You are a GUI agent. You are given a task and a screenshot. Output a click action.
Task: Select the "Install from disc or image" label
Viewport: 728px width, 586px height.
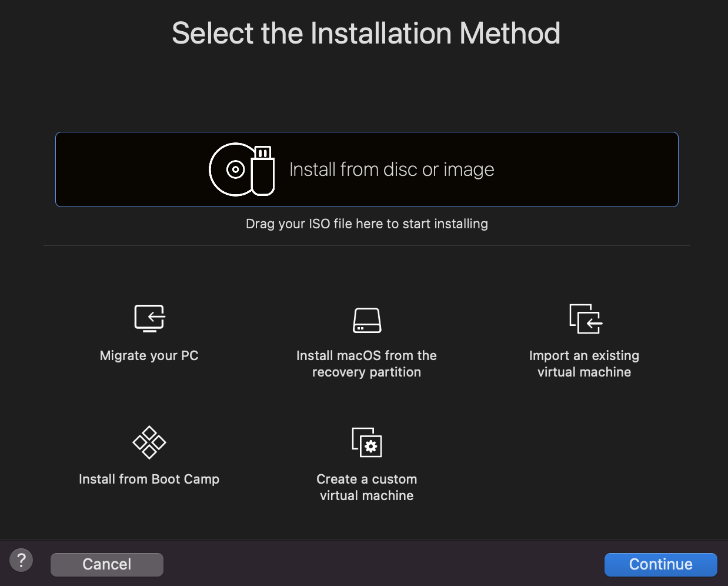(392, 169)
